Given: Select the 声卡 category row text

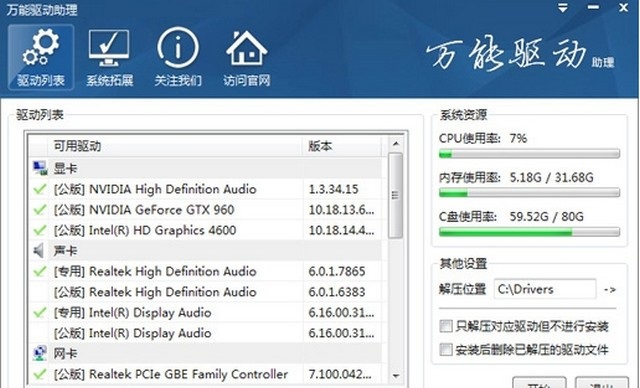Looking at the screenshot, I should click(x=65, y=251).
